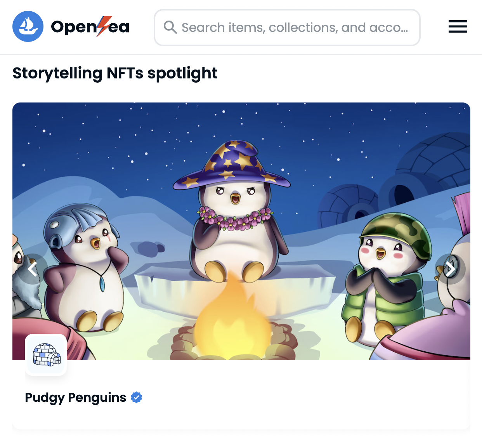Click the magnifying glass search icon
The width and height of the screenshot is (482, 448).
coord(170,28)
